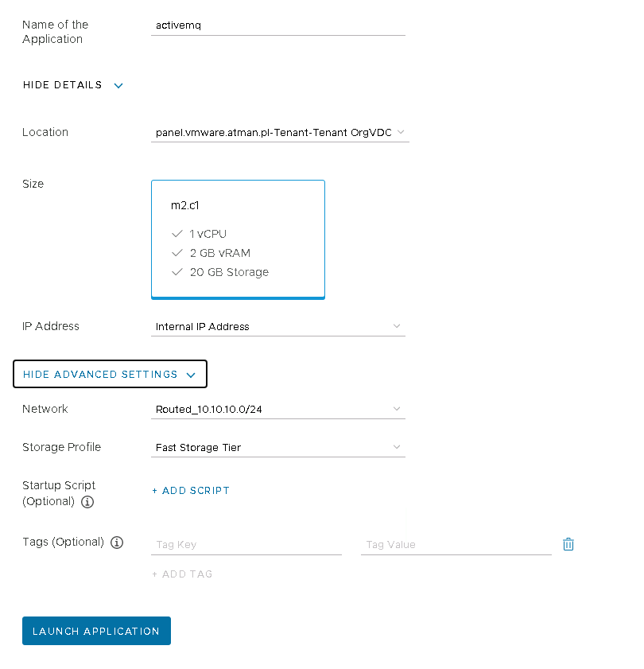Collapse the Hide Details section

point(63,85)
